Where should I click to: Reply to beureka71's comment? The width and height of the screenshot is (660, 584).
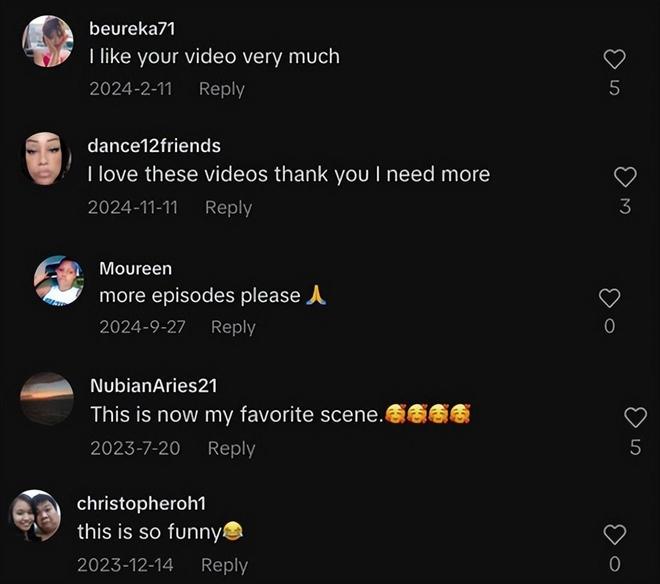click(222, 89)
